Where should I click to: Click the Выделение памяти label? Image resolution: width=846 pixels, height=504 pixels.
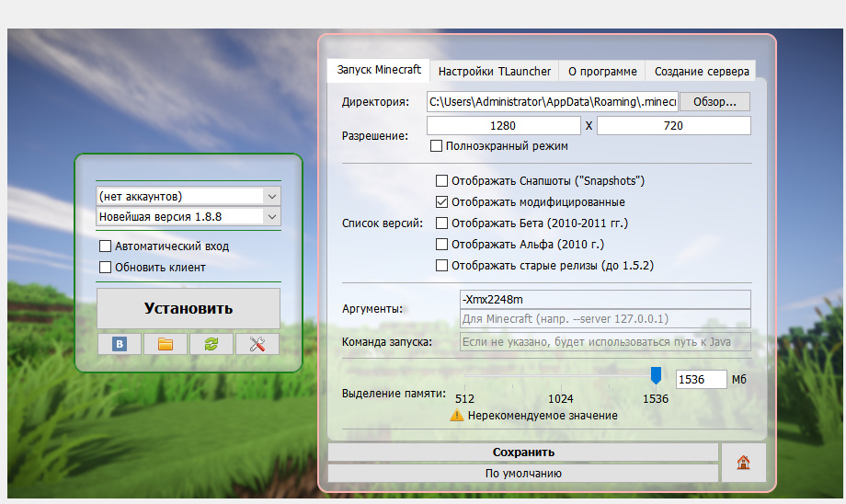(x=394, y=394)
